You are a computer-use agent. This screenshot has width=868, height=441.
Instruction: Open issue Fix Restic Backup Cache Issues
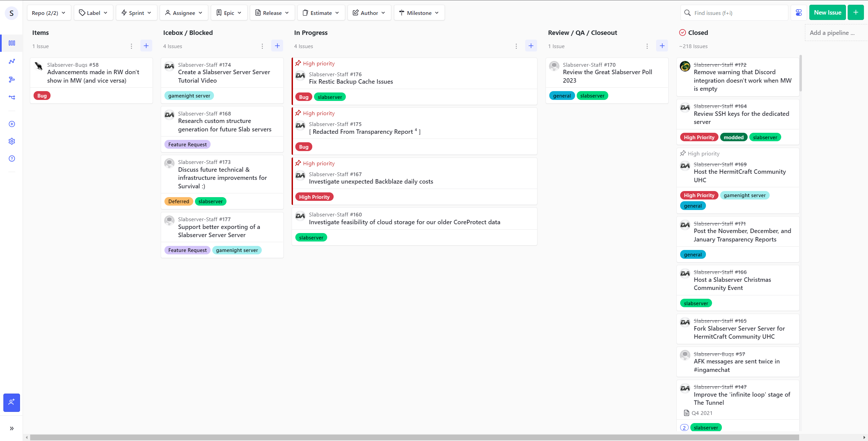(x=351, y=82)
